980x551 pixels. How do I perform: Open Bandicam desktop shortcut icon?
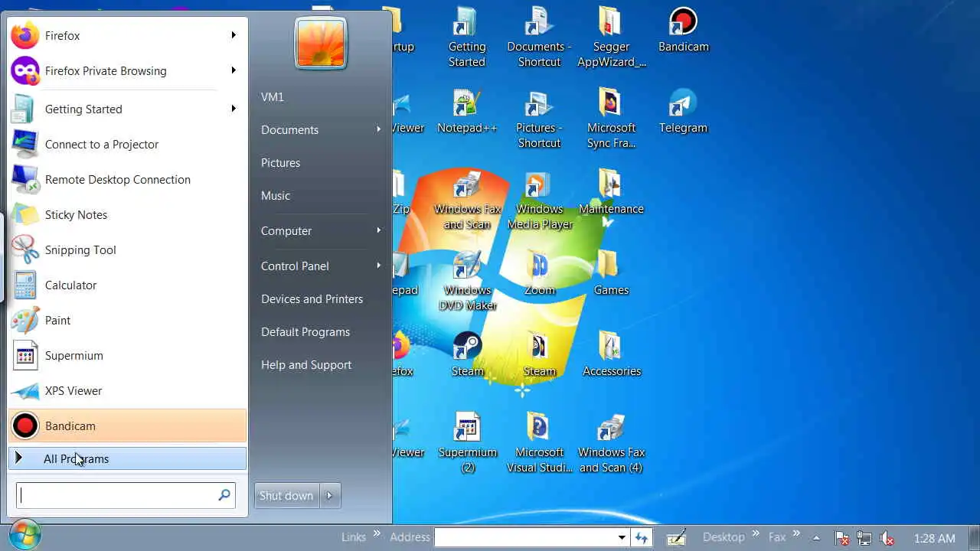683,31
